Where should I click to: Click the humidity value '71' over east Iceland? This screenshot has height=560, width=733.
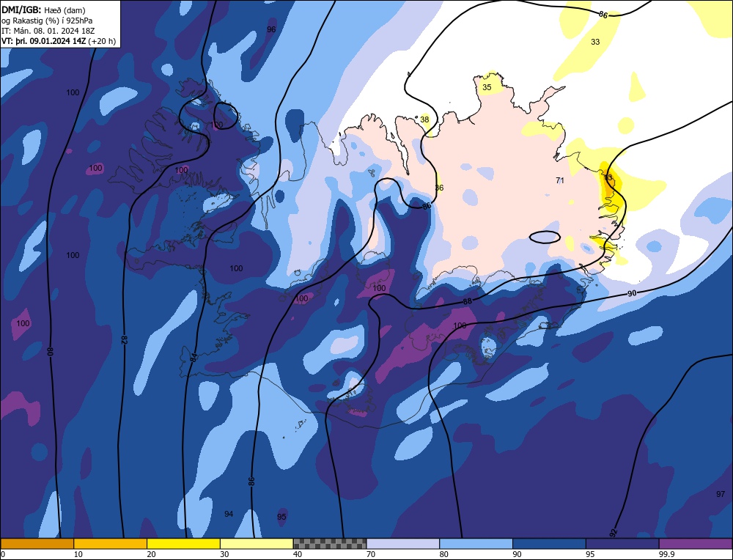pyautogui.click(x=560, y=180)
